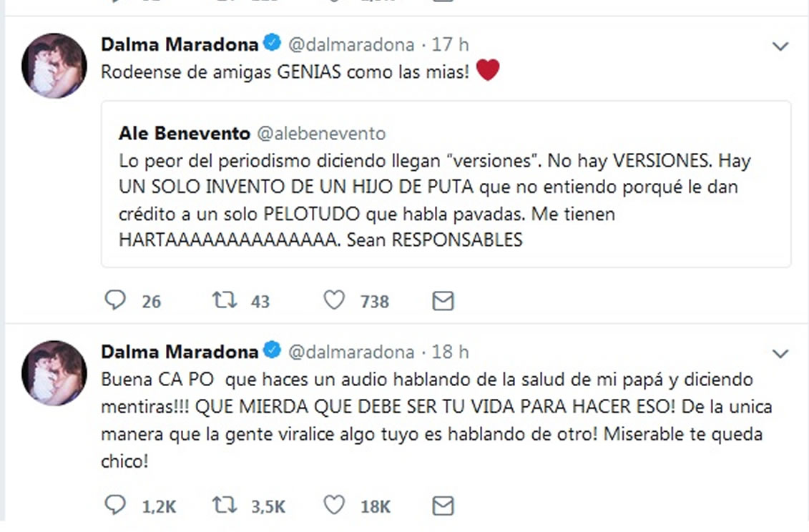Viewport: 809px width, 532px height.
Task: Like the tweet with 738 likes
Action: (x=334, y=300)
